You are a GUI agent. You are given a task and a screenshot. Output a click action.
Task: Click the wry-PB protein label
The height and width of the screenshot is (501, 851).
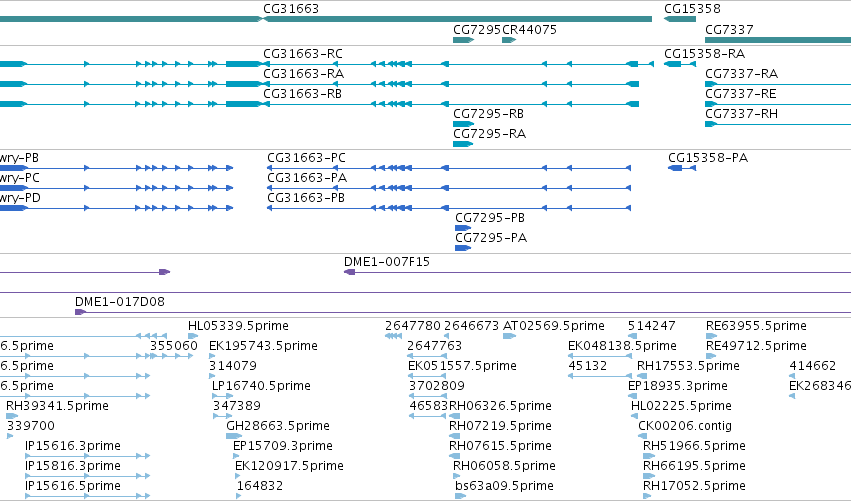click(x=19, y=158)
